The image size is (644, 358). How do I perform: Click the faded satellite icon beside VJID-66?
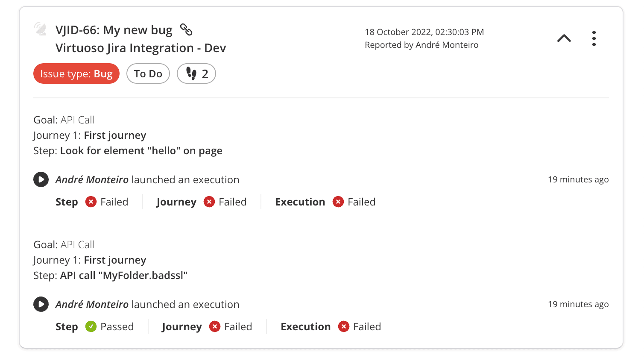pos(40,29)
